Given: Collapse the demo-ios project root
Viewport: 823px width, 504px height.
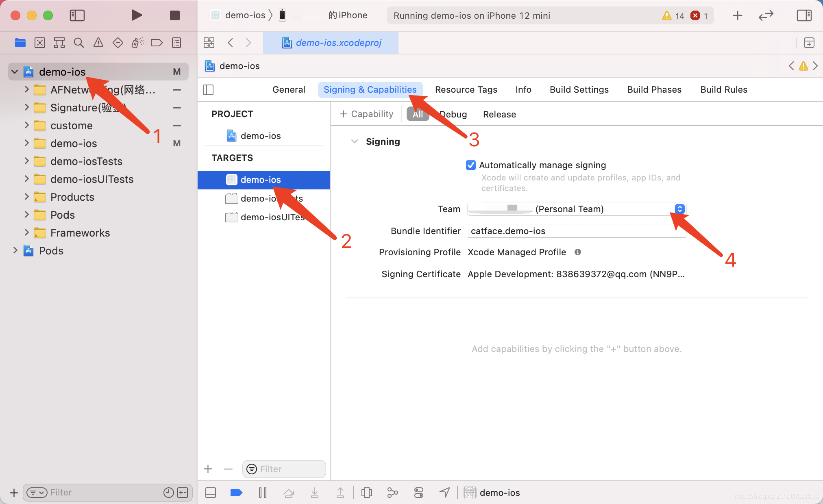Looking at the screenshot, I should tap(15, 72).
